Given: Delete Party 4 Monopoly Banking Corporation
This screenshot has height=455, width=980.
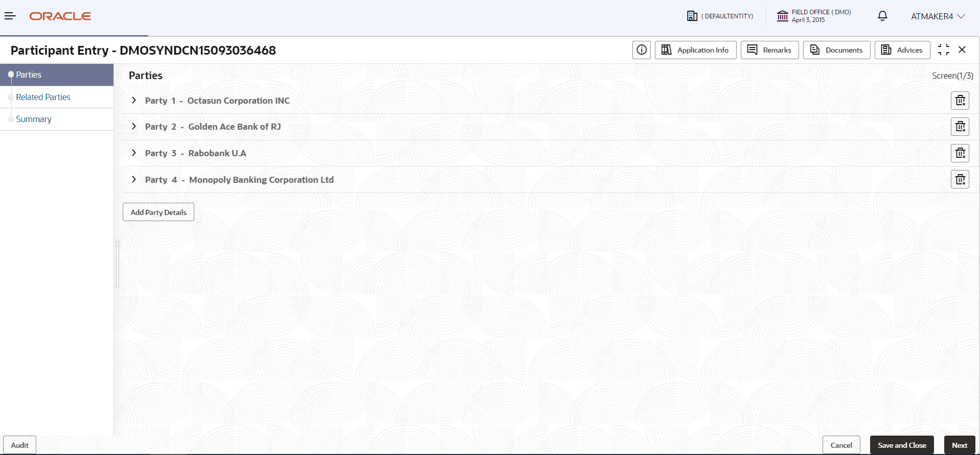Looking at the screenshot, I should (x=960, y=180).
